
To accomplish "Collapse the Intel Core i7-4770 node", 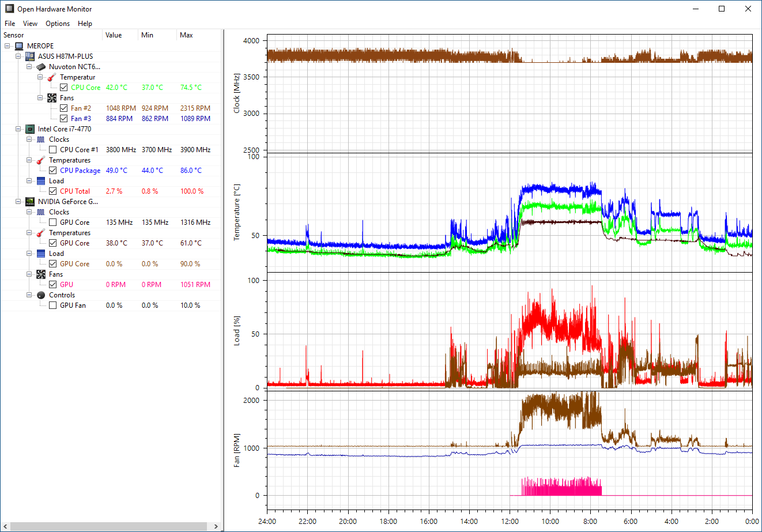I will pos(18,129).
